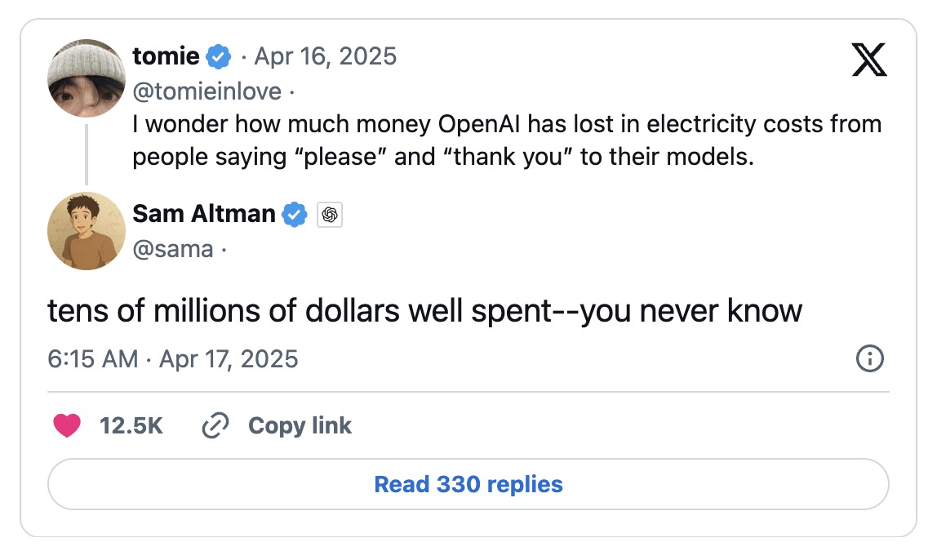937x560 pixels.
Task: Click the Sam Altman display name
Action: coord(204,214)
